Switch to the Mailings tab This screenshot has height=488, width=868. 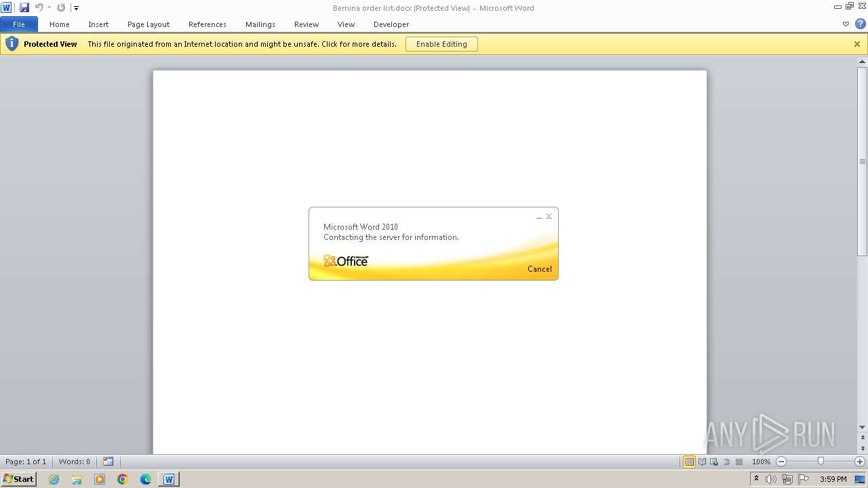point(260,24)
